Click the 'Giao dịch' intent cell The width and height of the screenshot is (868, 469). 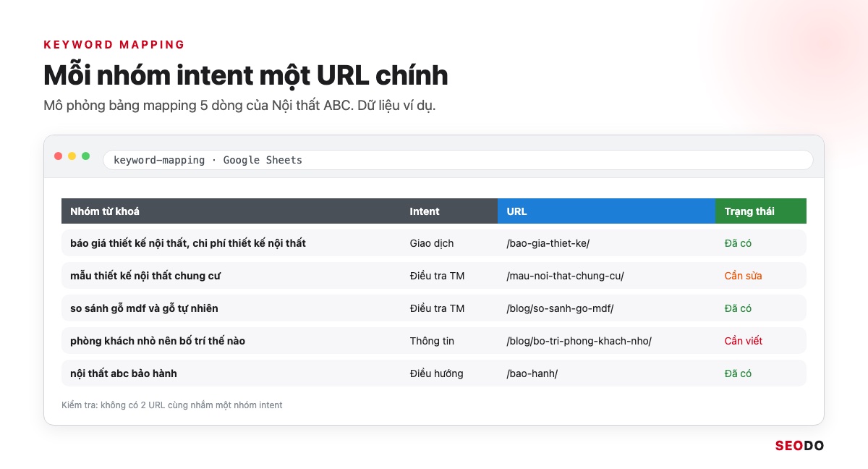pyautogui.click(x=432, y=243)
